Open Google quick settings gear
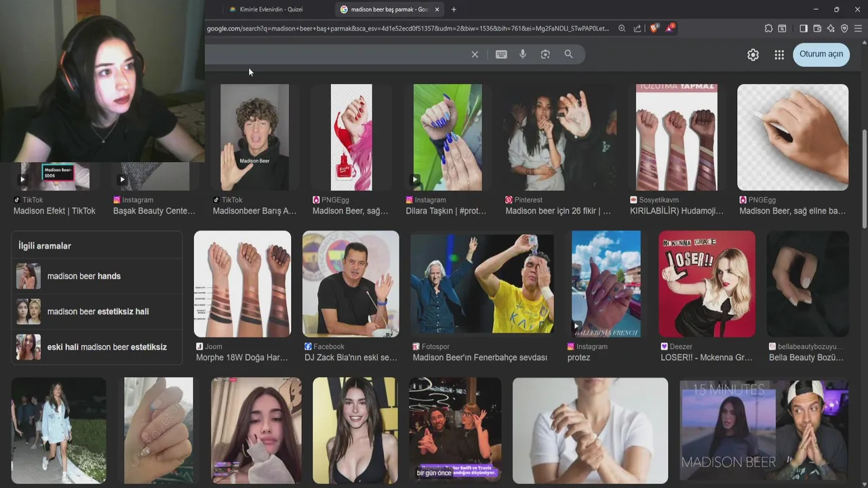868x488 pixels. (x=753, y=55)
